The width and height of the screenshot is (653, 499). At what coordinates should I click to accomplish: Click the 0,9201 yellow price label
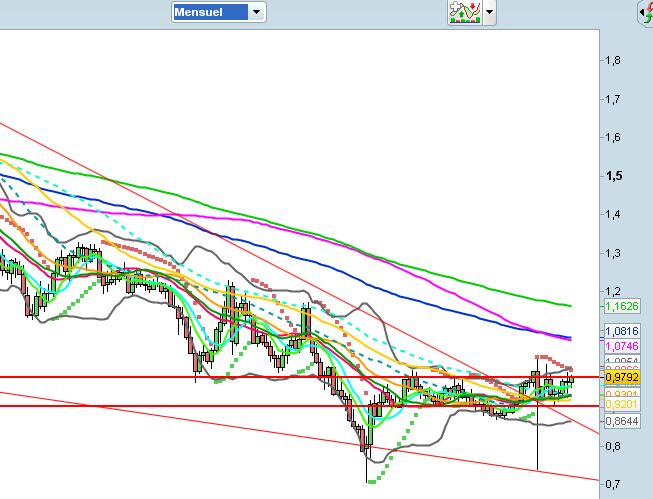tap(622, 404)
